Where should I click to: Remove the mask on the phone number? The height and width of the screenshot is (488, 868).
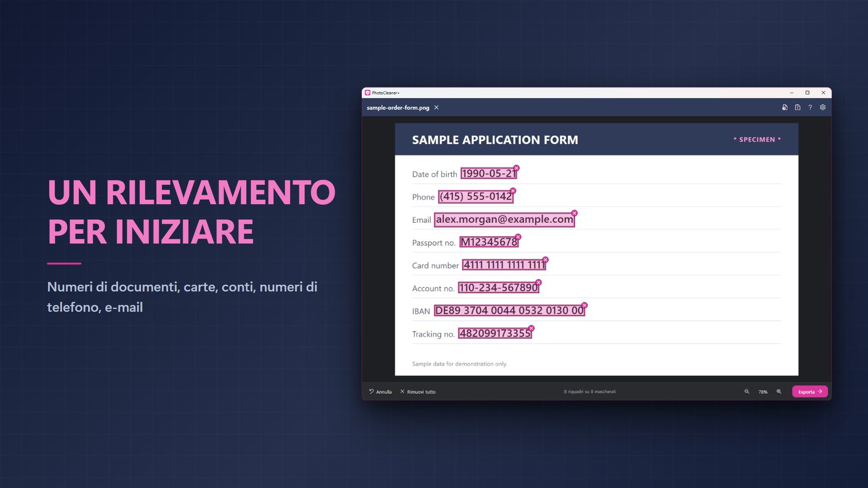[513, 191]
